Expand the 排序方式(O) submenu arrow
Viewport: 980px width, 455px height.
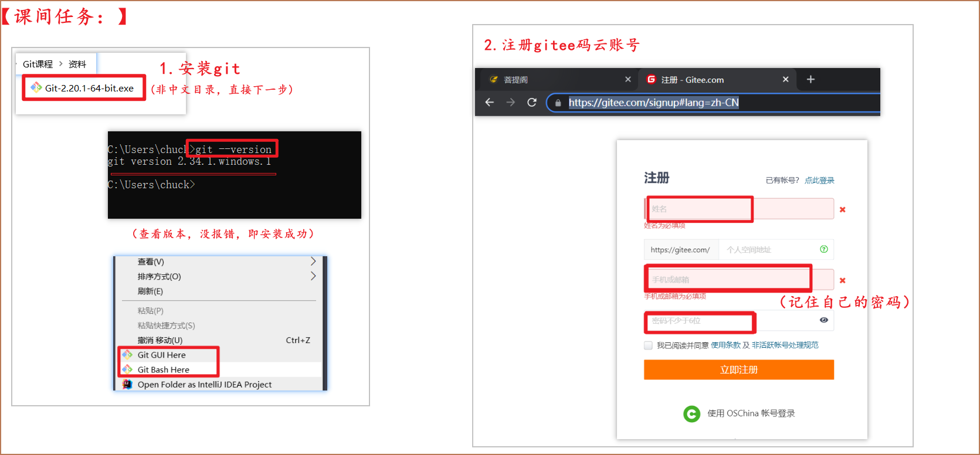click(313, 276)
